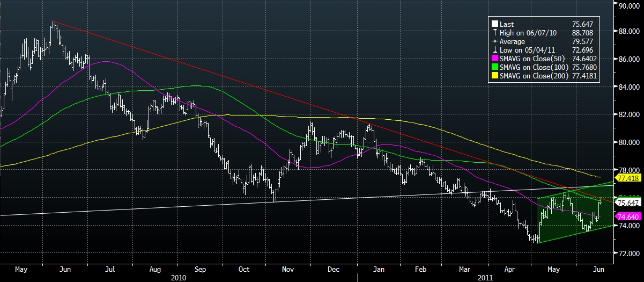Select the magenta SMAVG(50) color swatch

pyautogui.click(x=494, y=59)
